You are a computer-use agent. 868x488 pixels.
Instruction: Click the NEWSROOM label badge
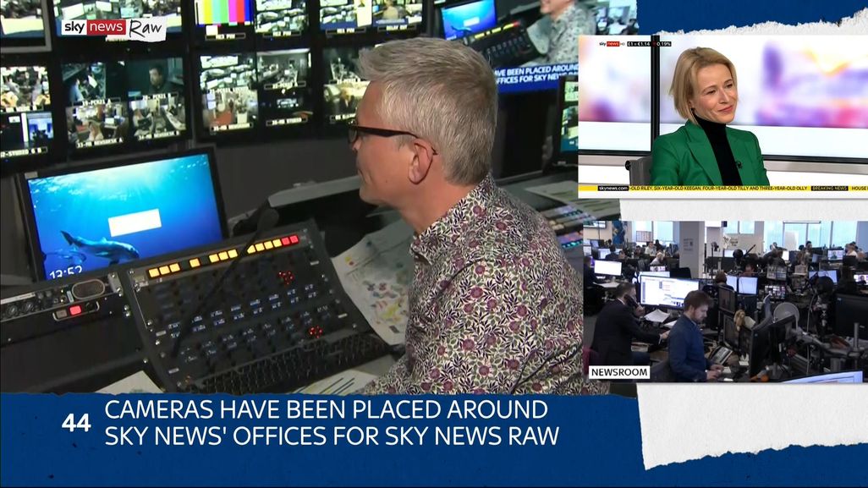(x=619, y=372)
